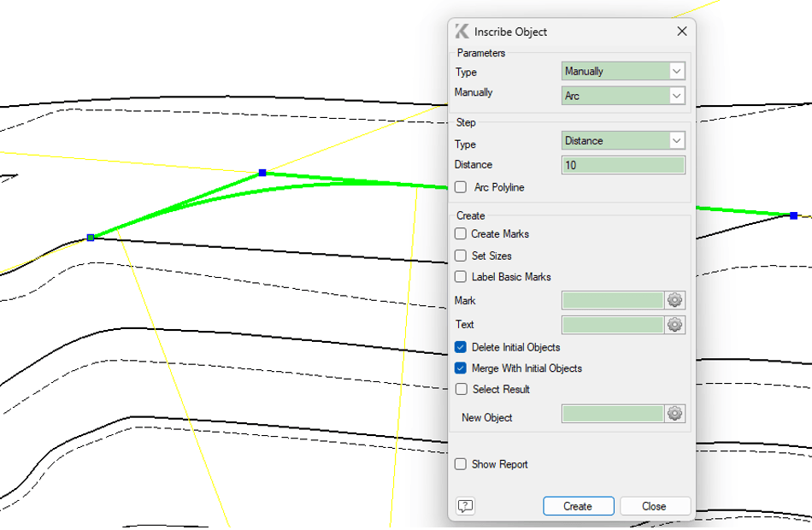Select the green node at arc start
This screenshot has height=530, width=812.
[x=91, y=238]
